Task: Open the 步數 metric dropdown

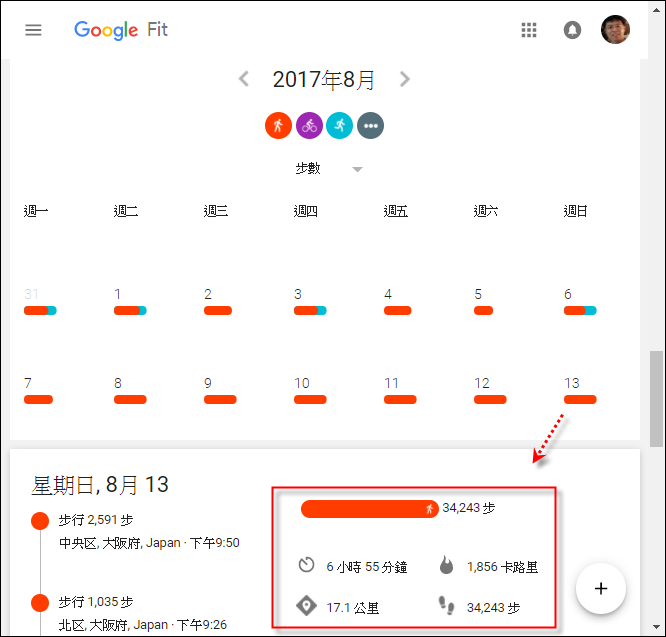Action: (x=329, y=168)
